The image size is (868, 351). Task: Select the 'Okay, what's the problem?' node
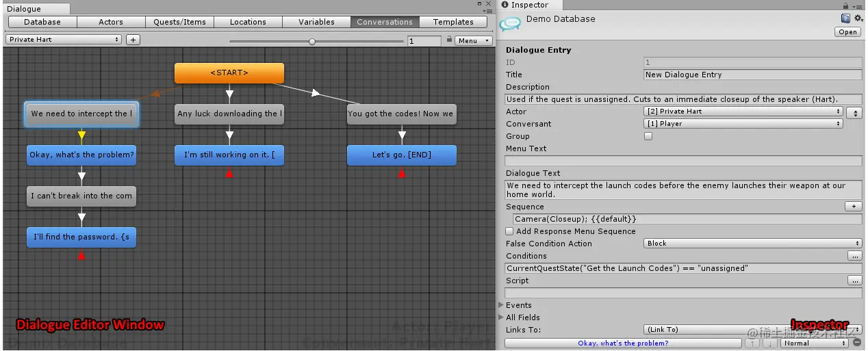(81, 155)
